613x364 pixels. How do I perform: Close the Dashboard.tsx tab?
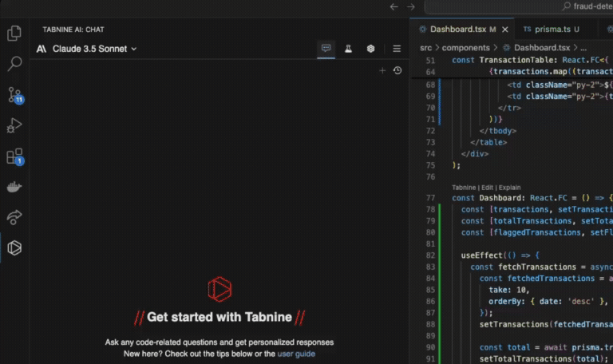click(x=507, y=29)
